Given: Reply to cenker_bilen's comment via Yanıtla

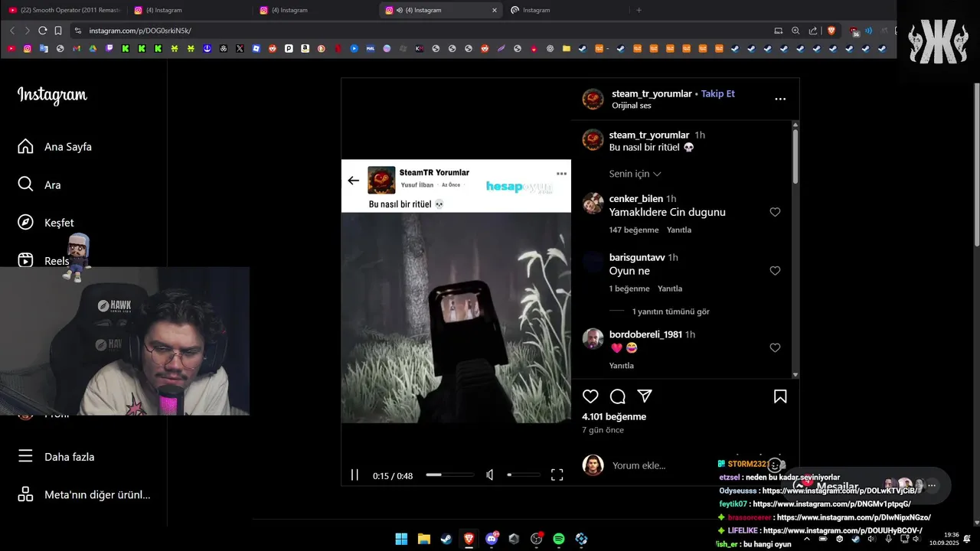Looking at the screenshot, I should [x=679, y=230].
